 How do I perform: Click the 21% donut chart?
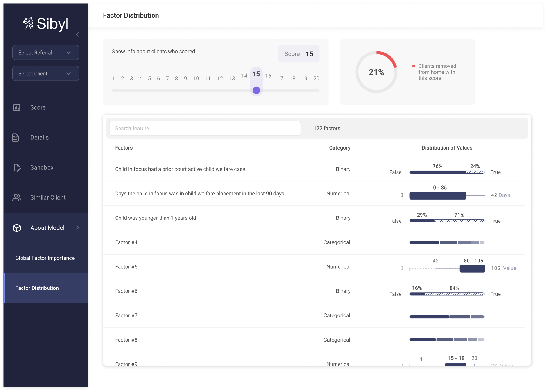tap(376, 72)
